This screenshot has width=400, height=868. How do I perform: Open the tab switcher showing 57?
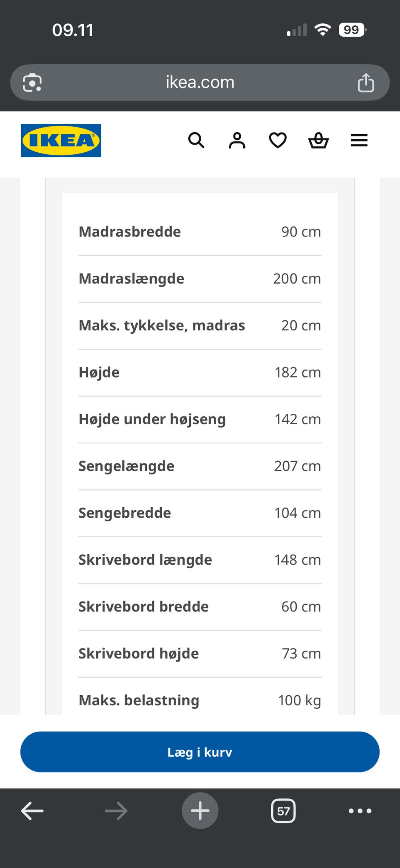tap(283, 811)
